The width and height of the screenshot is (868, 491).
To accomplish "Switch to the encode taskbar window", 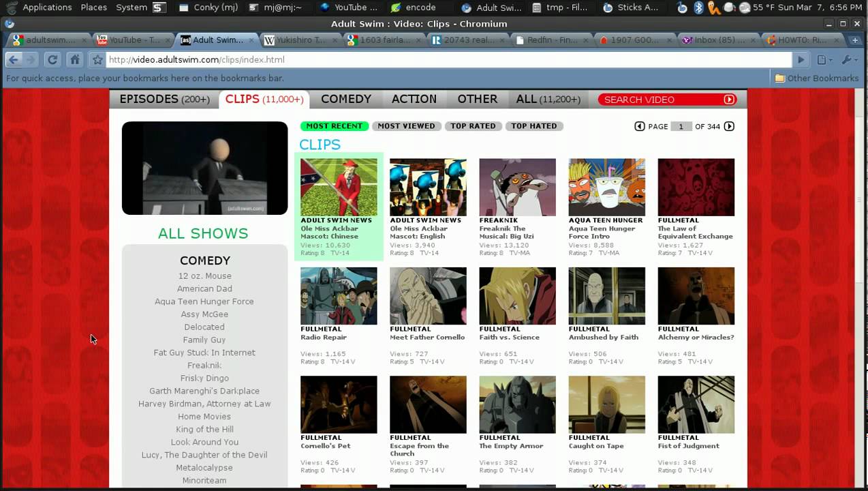I will pyautogui.click(x=414, y=8).
